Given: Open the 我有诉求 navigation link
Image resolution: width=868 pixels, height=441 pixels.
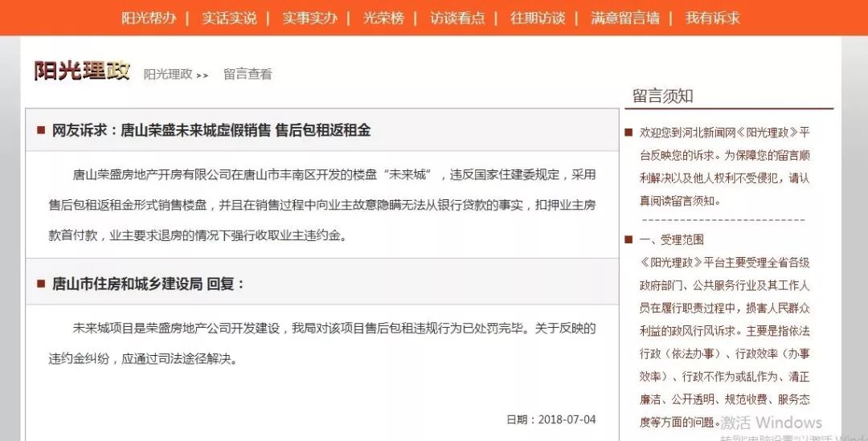Looking at the screenshot, I should click(712, 18).
